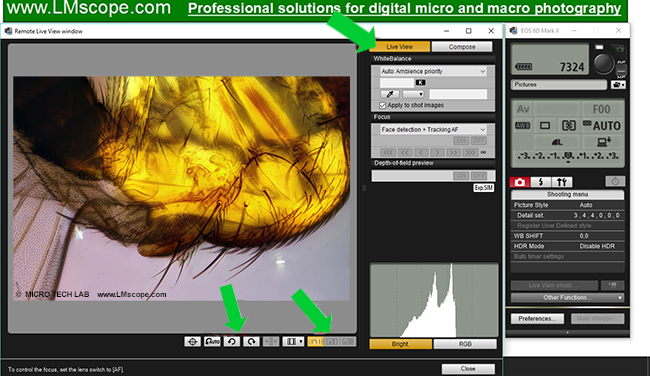Click double right focus arrow >>
The image size is (650, 376).
453,153
